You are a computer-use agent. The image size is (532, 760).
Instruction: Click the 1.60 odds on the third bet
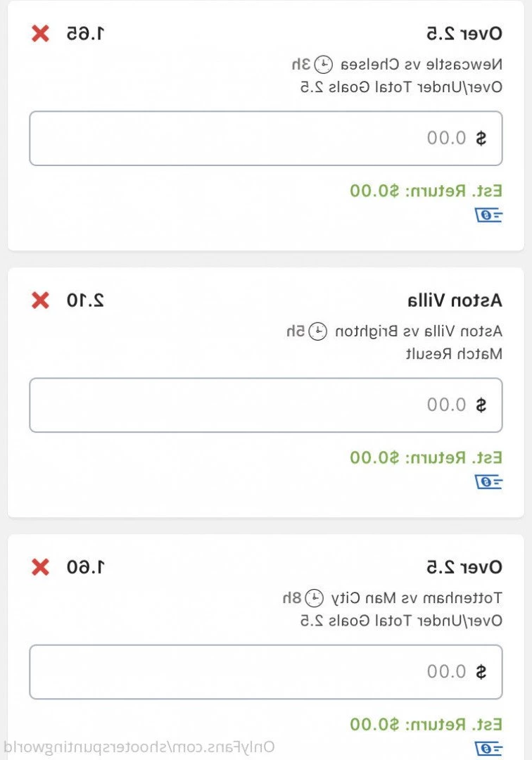tap(85, 567)
